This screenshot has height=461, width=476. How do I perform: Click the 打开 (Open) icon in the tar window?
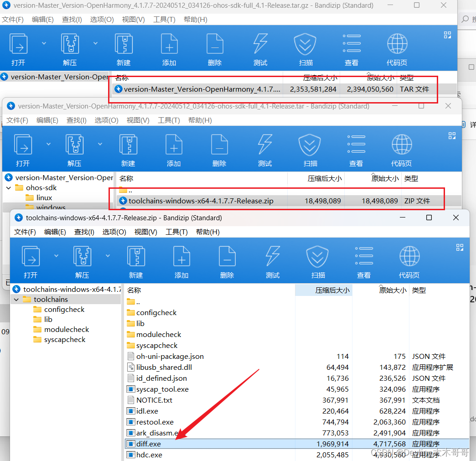(23, 149)
